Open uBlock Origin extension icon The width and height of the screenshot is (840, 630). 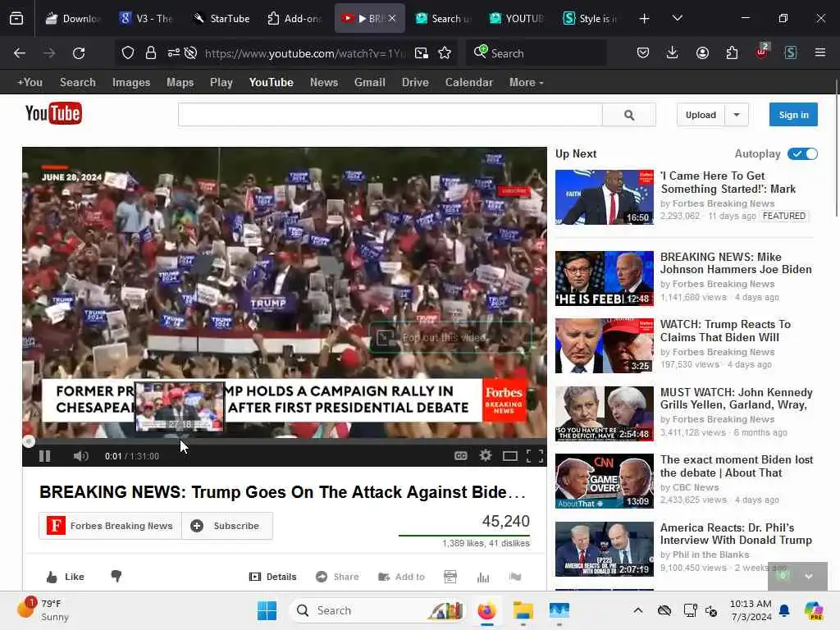(762, 52)
